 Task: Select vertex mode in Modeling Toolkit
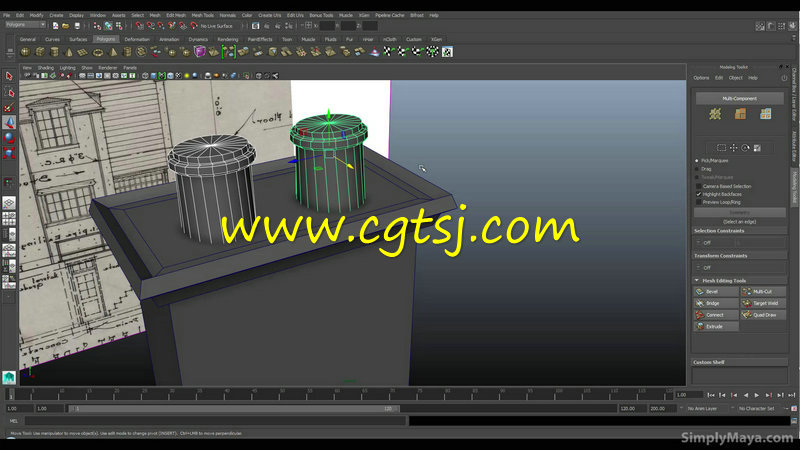715,114
